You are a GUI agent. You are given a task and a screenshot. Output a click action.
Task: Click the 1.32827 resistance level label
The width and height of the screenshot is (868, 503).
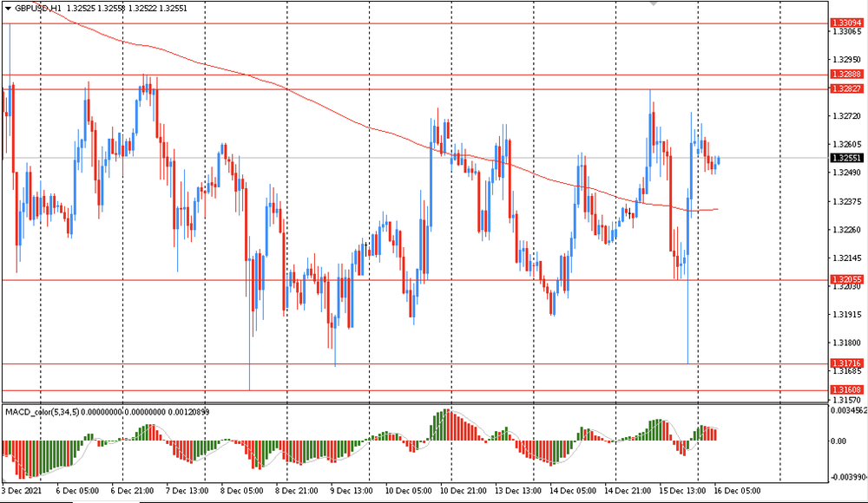845,88
